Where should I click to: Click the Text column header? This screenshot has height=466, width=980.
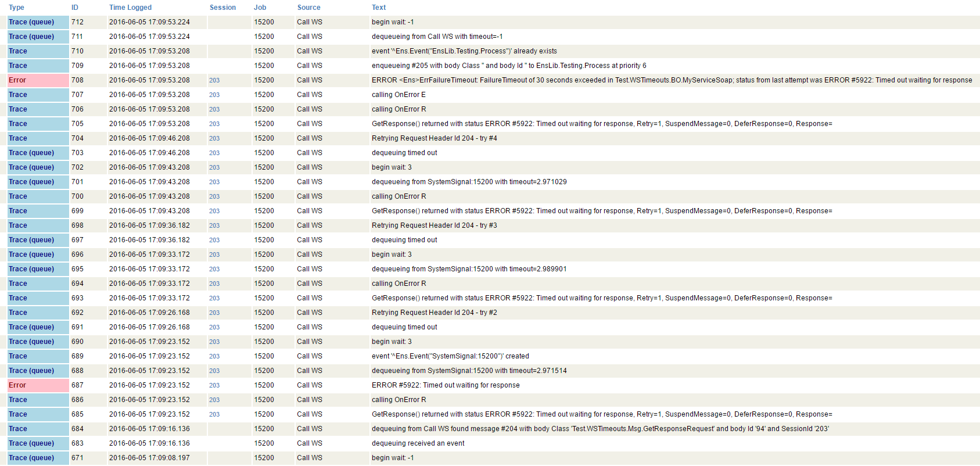(x=379, y=8)
